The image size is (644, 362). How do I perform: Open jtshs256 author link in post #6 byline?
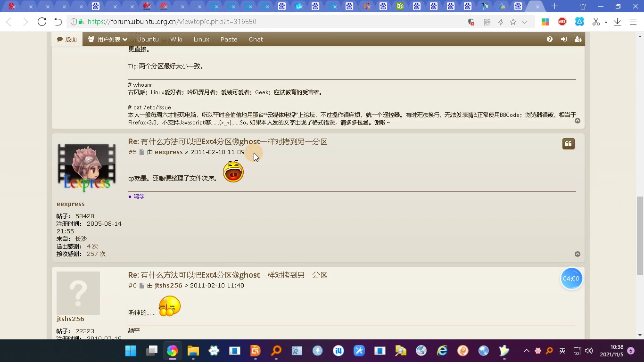[168, 285]
